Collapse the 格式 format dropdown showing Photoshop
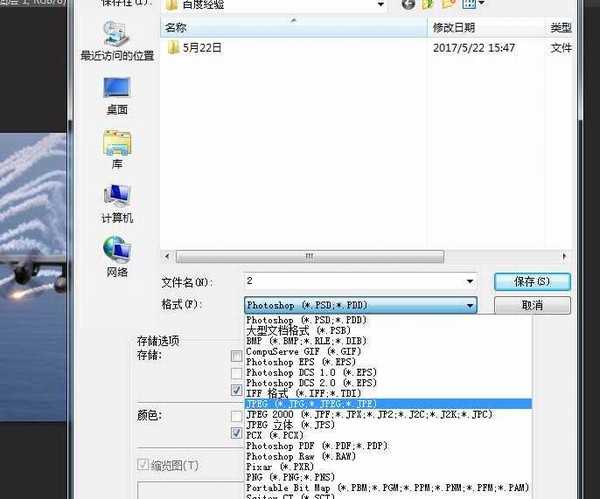The image size is (600, 499). click(469, 305)
